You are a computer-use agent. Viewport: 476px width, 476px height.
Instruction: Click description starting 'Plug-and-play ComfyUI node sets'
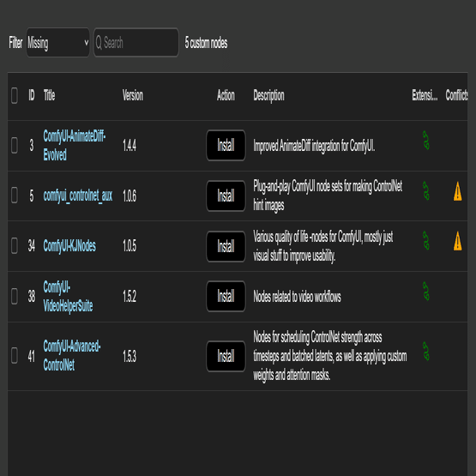pos(328,196)
